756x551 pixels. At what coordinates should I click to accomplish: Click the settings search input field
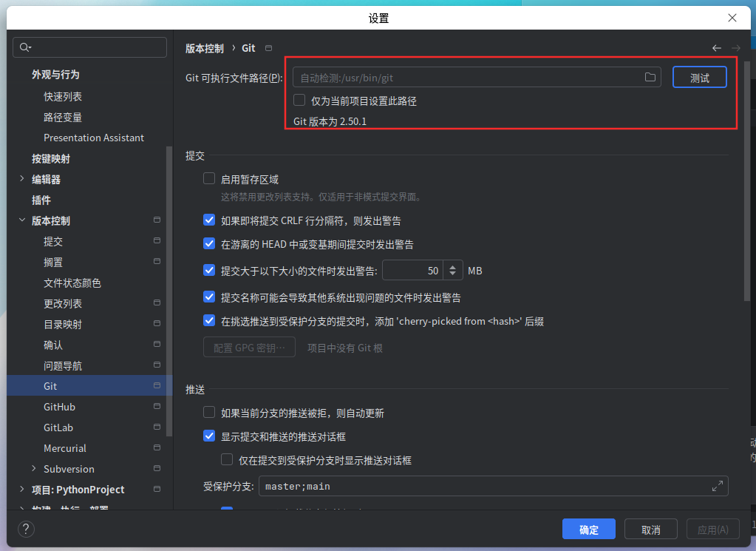(x=89, y=47)
